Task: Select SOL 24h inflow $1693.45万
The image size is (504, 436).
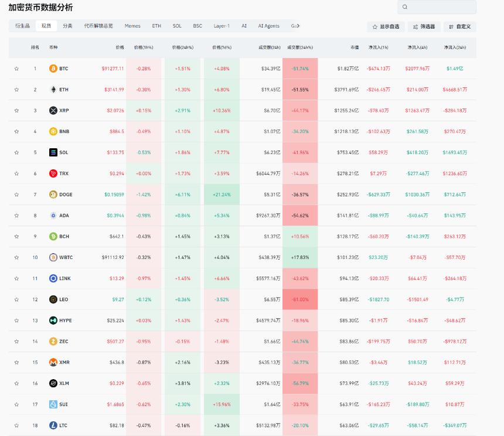Action: [x=455, y=152]
